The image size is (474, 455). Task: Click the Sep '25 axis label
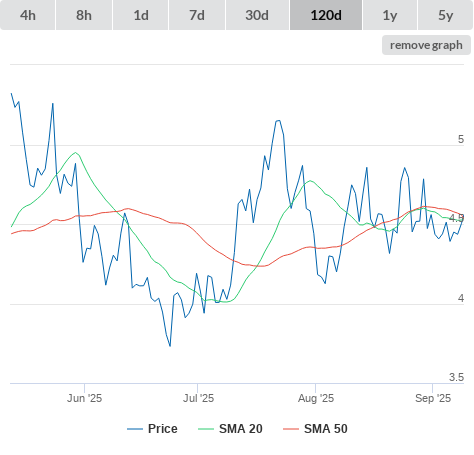pos(433,398)
